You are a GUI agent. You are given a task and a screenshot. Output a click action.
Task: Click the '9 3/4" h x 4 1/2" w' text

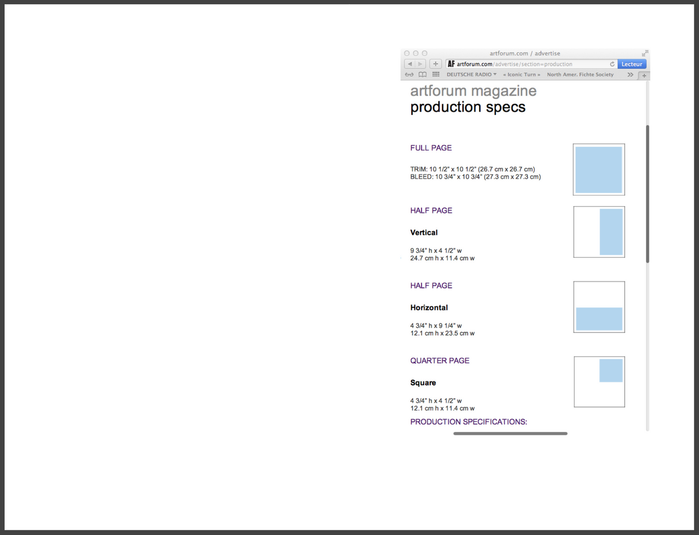pos(436,251)
